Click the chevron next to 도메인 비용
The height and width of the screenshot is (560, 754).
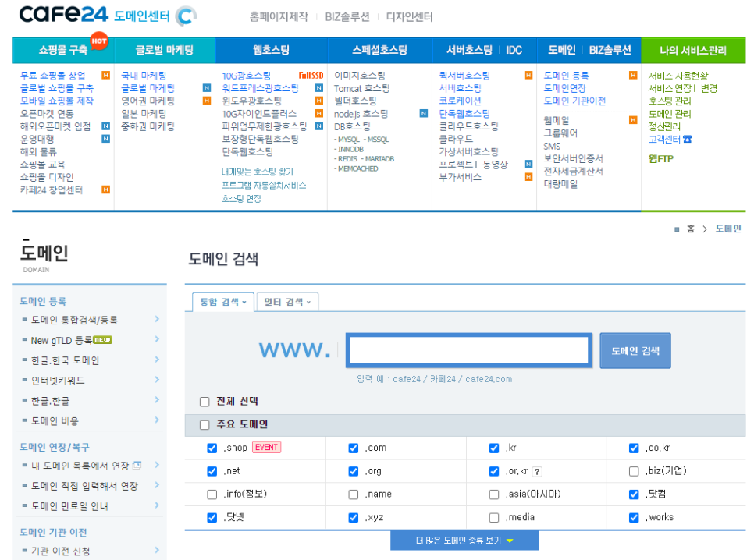point(157,420)
